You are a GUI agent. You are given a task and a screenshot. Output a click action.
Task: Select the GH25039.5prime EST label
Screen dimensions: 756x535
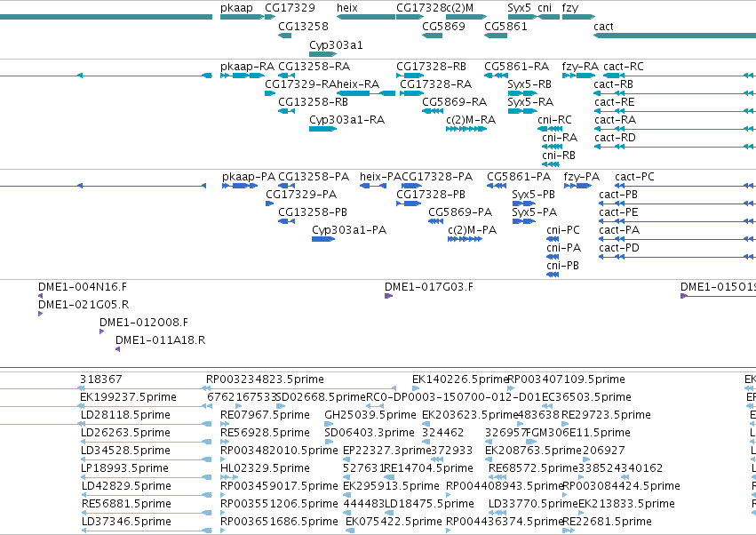[x=370, y=415]
